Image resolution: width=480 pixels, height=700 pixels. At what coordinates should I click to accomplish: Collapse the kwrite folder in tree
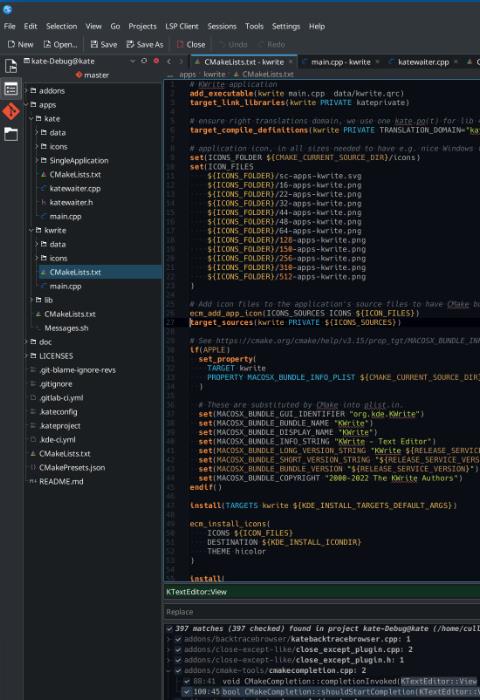point(31,230)
